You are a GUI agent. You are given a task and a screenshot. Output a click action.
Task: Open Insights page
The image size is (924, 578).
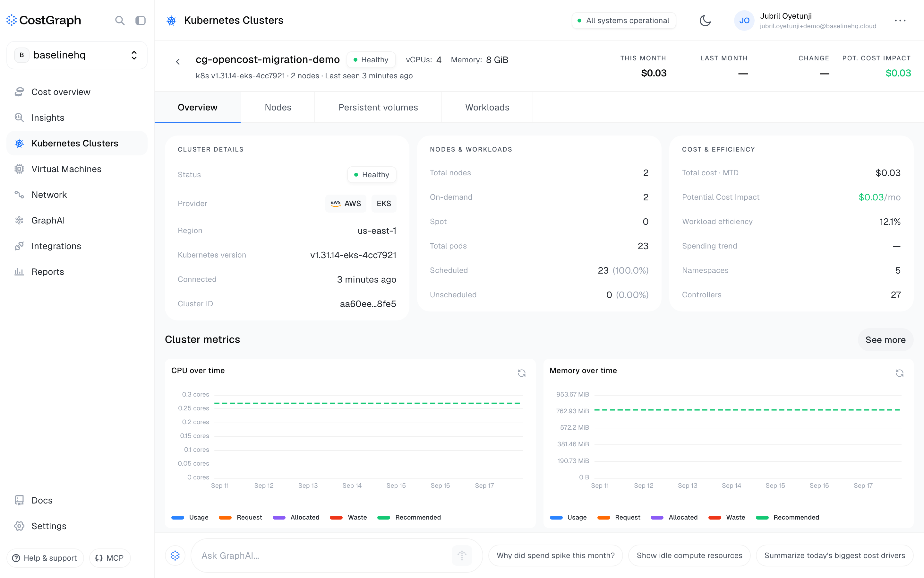point(77,117)
